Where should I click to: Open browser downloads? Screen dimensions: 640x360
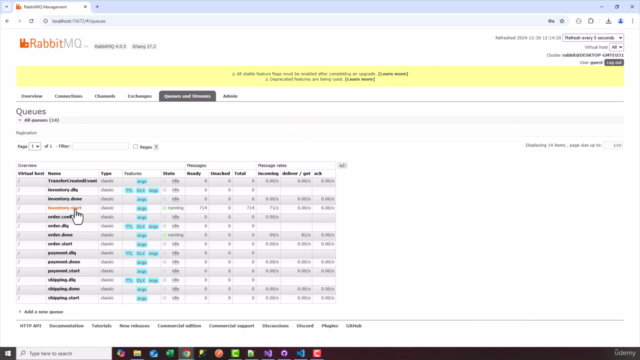(608, 21)
